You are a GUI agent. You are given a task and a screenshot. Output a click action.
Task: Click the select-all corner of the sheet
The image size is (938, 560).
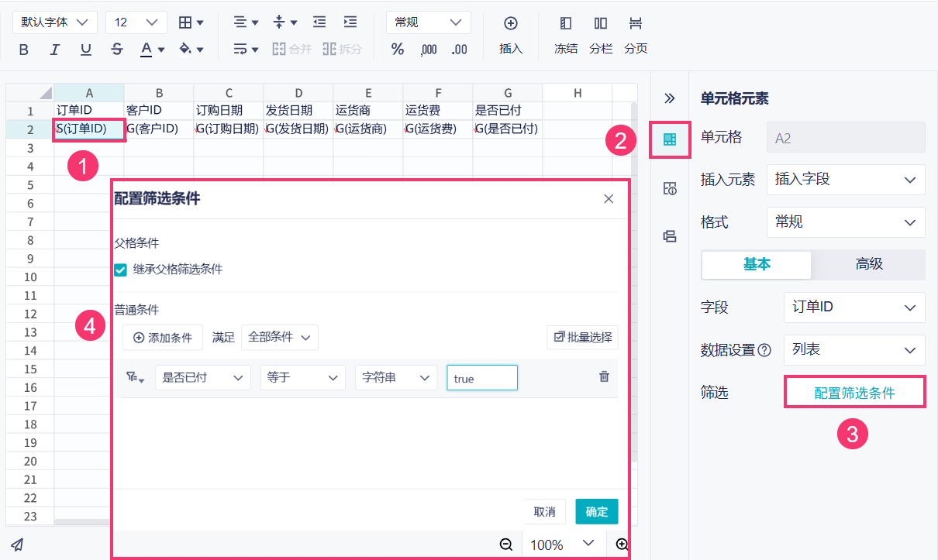tap(30, 93)
